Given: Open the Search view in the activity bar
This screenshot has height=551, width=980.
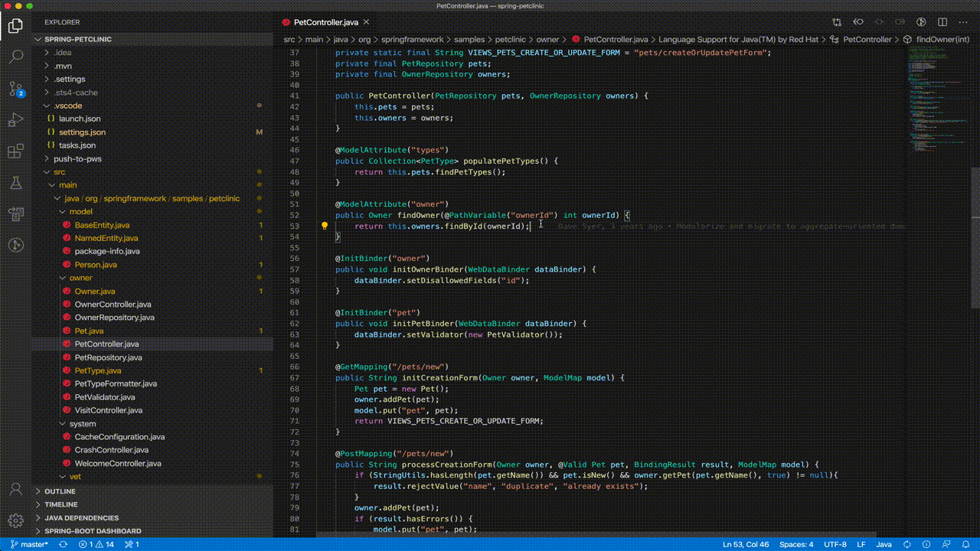Looking at the screenshot, I should click(15, 56).
